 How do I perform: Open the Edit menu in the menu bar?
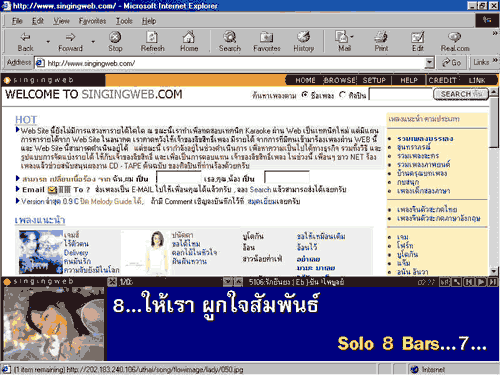[38, 21]
